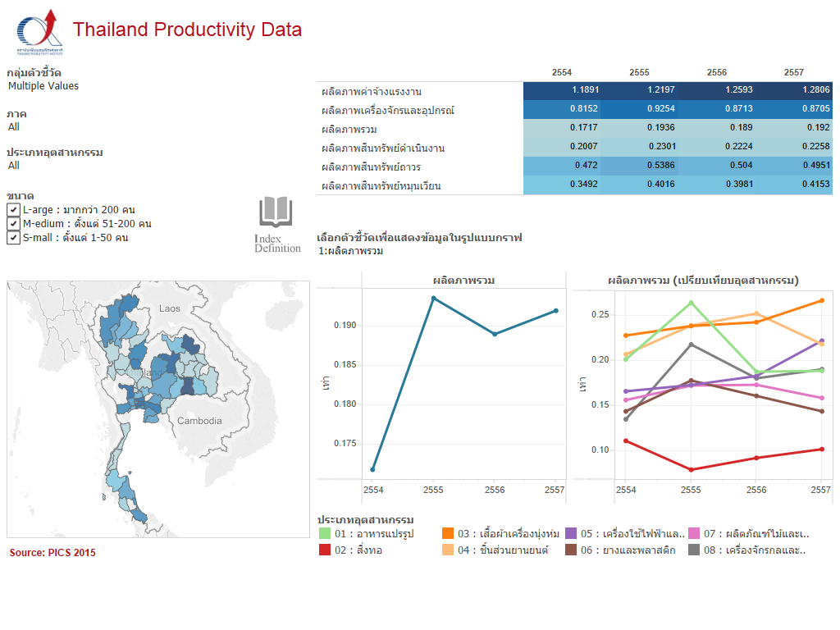840x630 pixels.
Task: Select the light green 01 legend swatch
Action: pyautogui.click(x=325, y=533)
